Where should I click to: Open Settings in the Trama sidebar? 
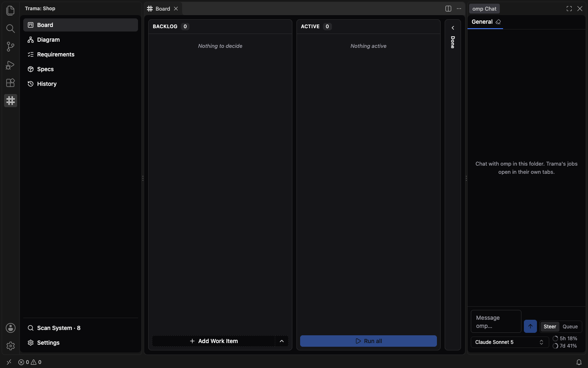(80, 343)
